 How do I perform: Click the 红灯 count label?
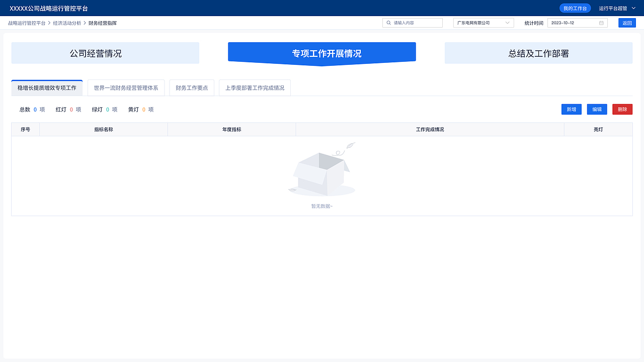tap(61, 109)
